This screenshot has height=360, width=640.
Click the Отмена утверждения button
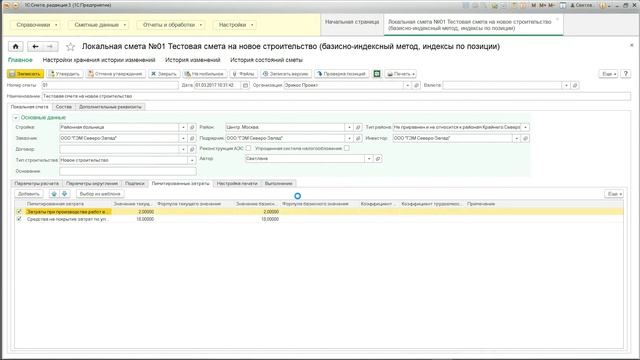[116, 74]
